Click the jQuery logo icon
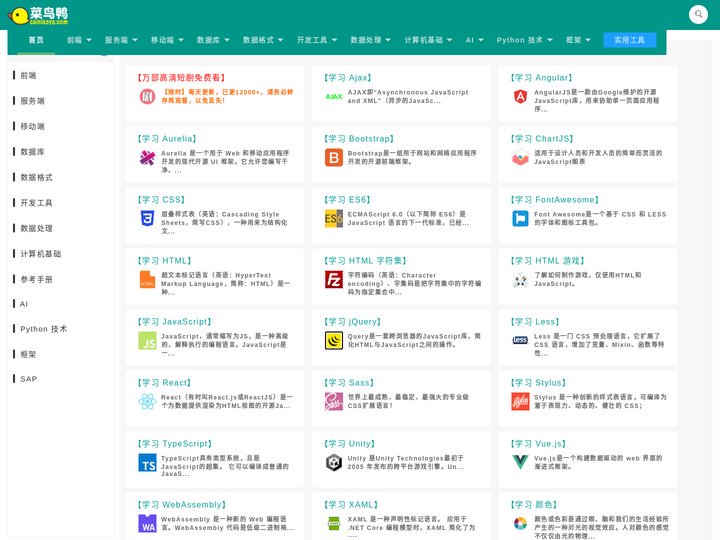This screenshot has height=540, width=720. [334, 341]
